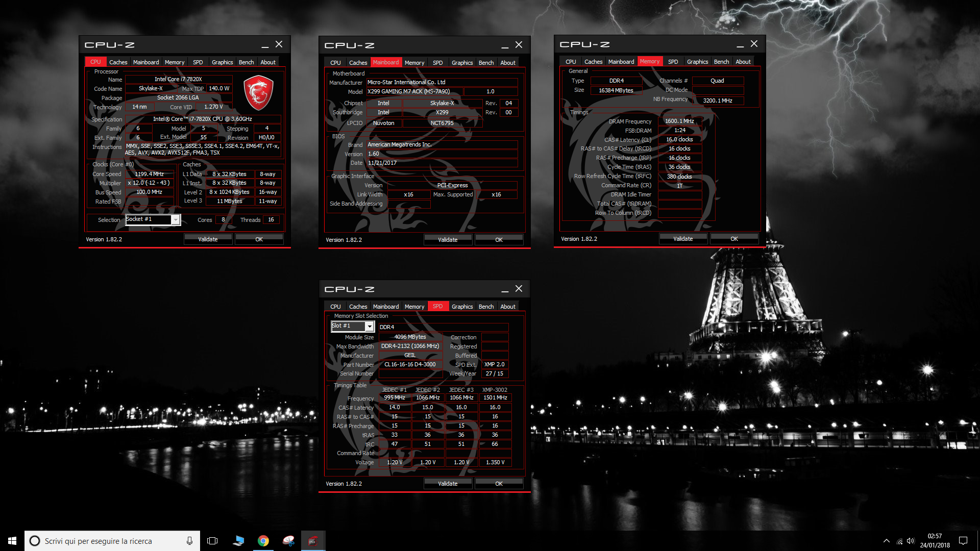Open Task View from taskbar
980x551 pixels.
212,541
